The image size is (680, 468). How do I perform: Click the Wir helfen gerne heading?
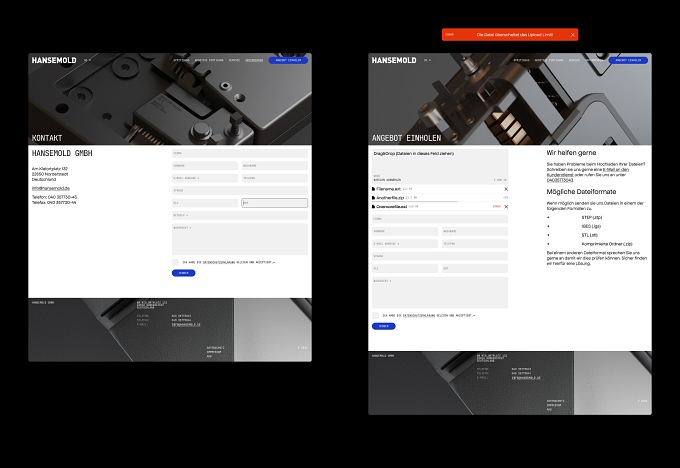(x=571, y=153)
